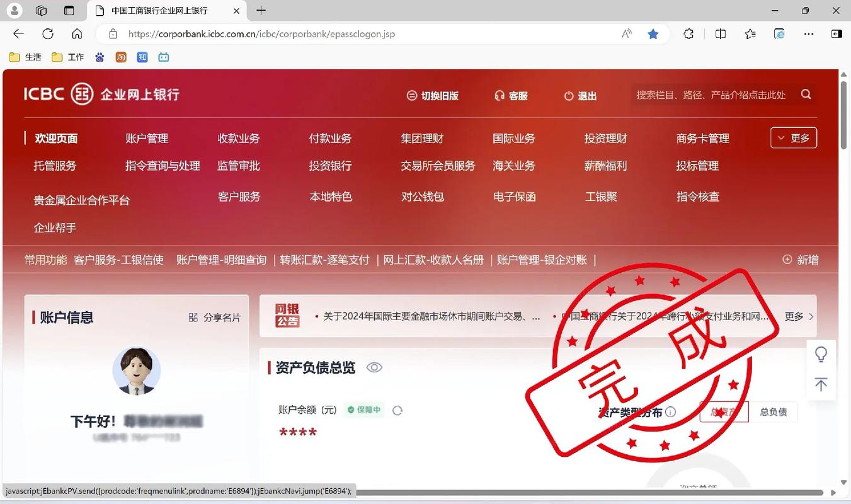Open the 指令查询与处理 menu
Image resolution: width=851 pixels, height=504 pixels.
click(163, 166)
